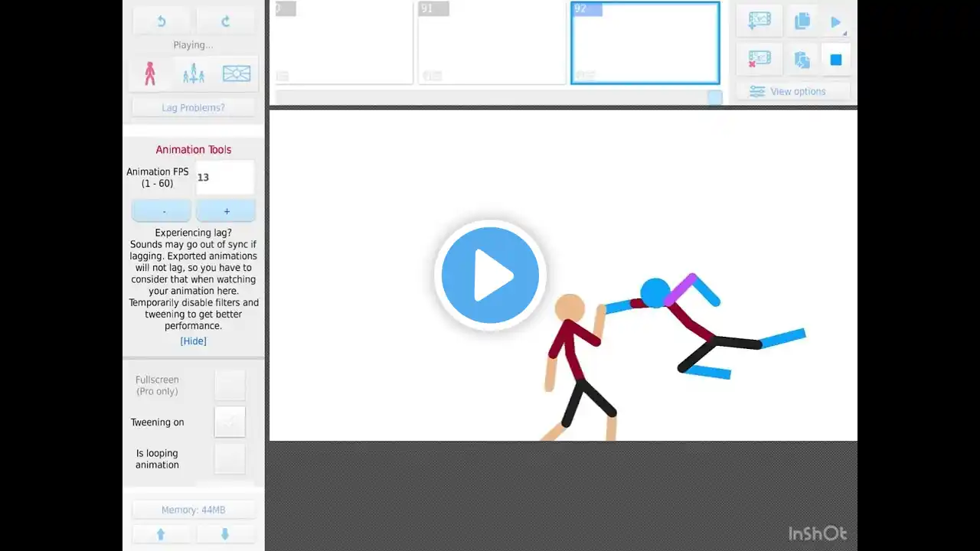The height and width of the screenshot is (551, 980).
Task: Click the copy frame icon
Action: tap(802, 21)
